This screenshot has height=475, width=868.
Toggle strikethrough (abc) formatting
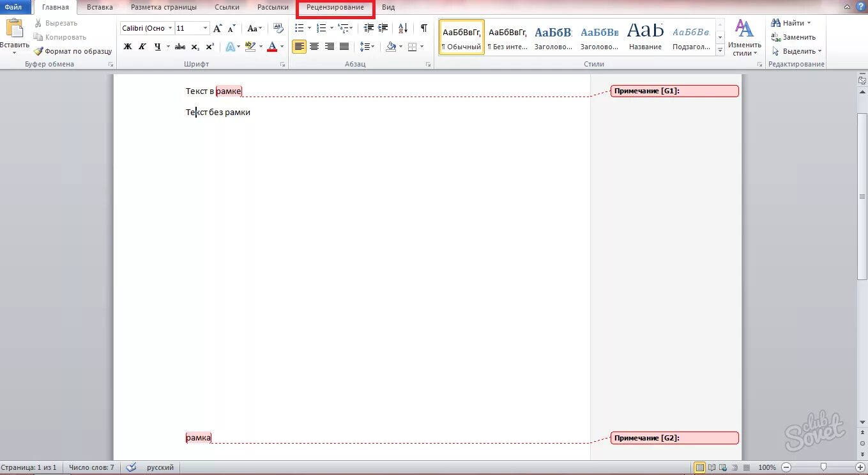coord(180,47)
